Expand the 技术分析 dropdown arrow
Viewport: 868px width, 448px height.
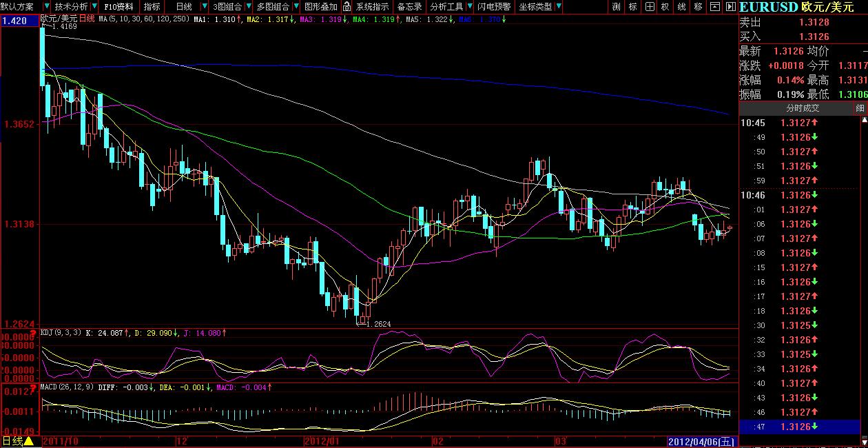[94, 6]
